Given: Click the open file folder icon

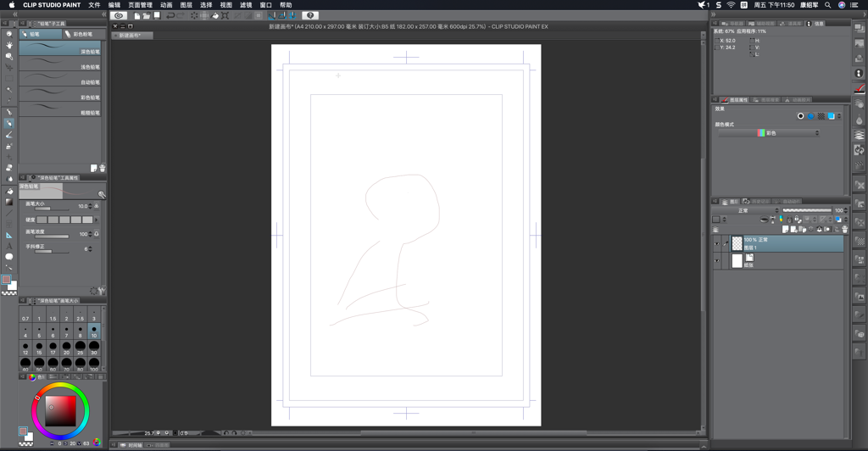Looking at the screenshot, I should click(147, 15).
